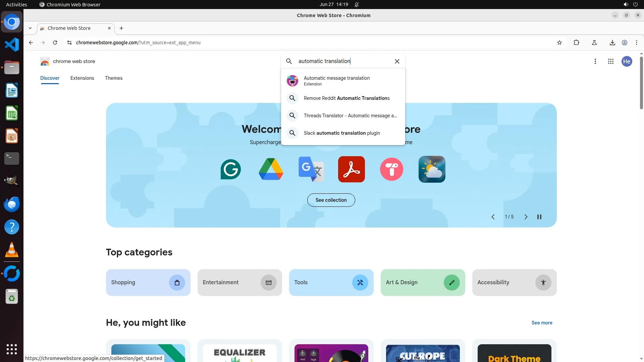Select Slack automatic translation plugin suggestion

pos(341,133)
